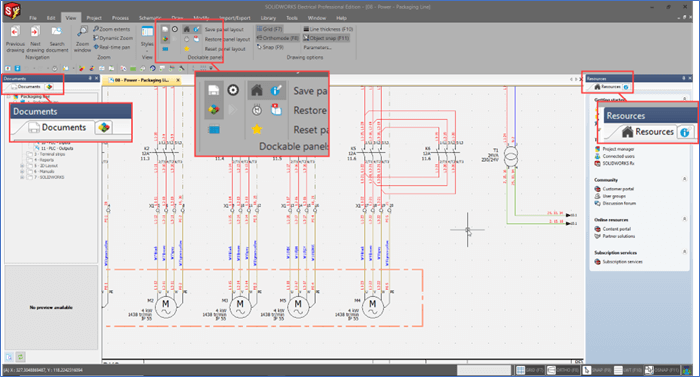Toggle the blue panel icon in Dockable panels
This screenshot has width=700, height=377.
[x=165, y=49]
